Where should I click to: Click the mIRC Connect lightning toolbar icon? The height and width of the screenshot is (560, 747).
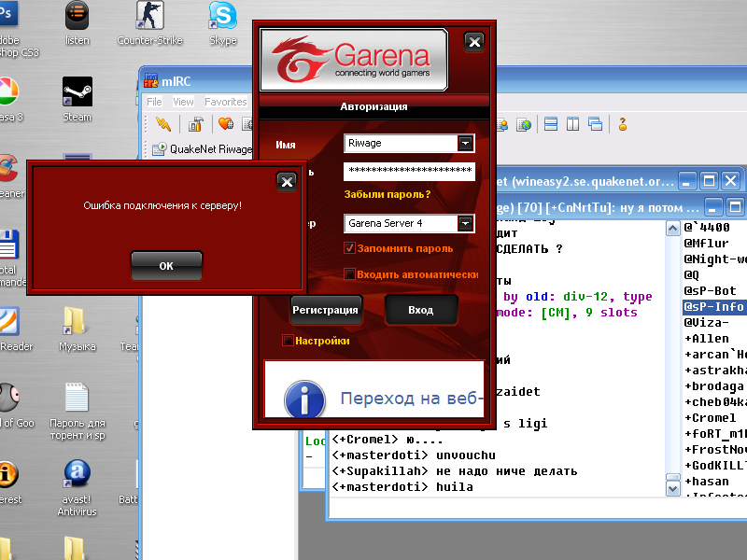coord(163,124)
